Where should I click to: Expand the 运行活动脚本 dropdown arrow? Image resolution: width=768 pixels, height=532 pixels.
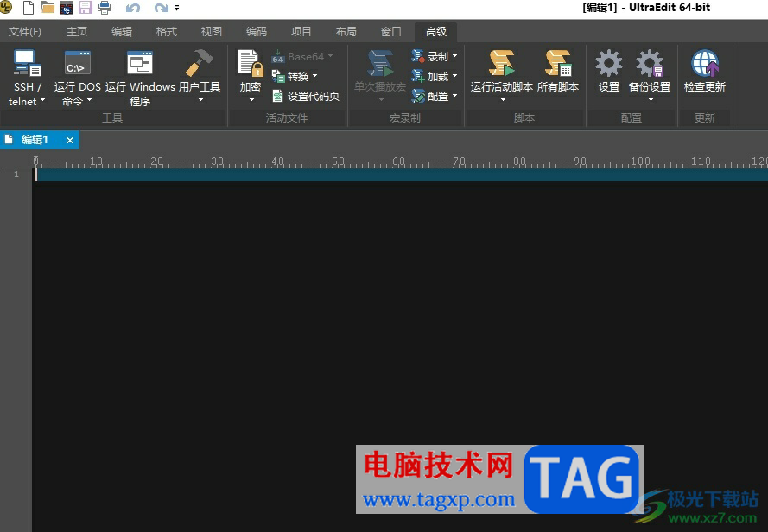pyautogui.click(x=503, y=100)
